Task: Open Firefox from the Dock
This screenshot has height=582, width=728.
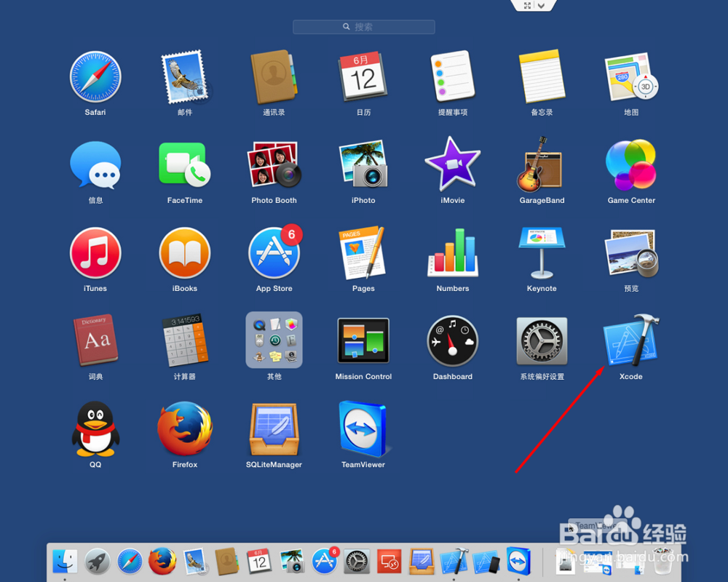Action: (x=162, y=561)
